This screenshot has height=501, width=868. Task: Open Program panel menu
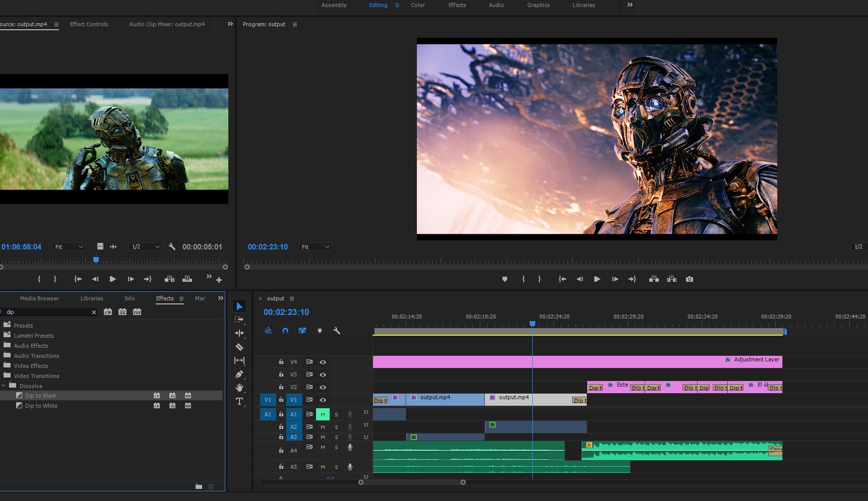295,24
